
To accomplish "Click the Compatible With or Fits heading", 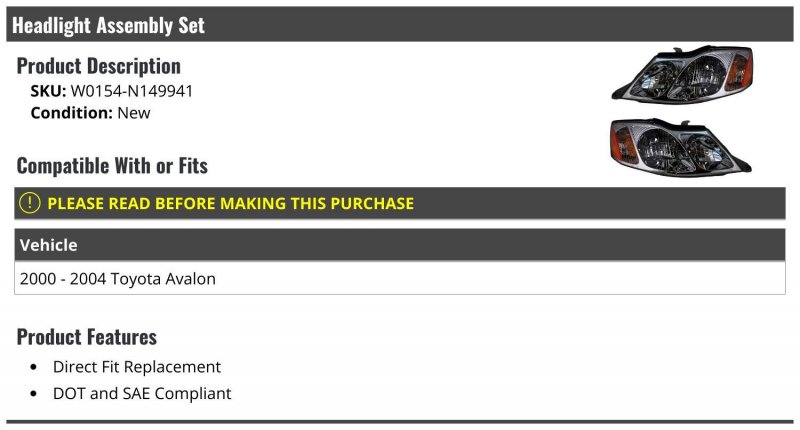I will (112, 166).
